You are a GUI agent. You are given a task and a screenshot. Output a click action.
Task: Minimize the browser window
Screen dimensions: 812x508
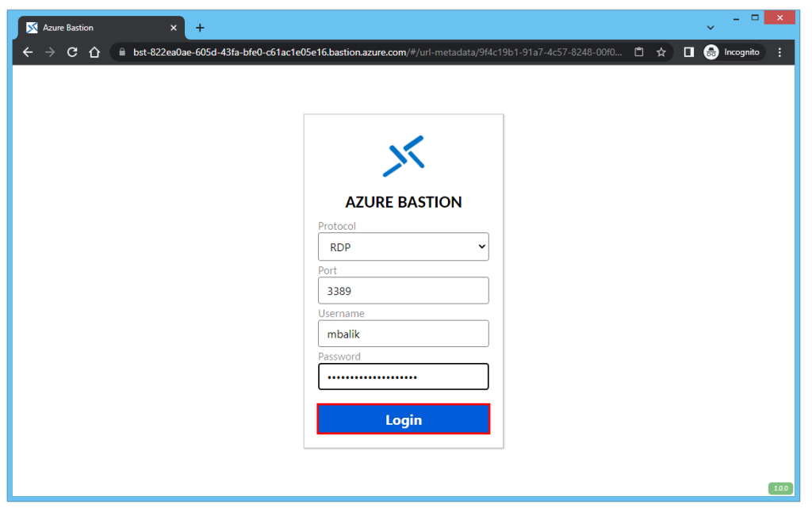tap(736, 18)
